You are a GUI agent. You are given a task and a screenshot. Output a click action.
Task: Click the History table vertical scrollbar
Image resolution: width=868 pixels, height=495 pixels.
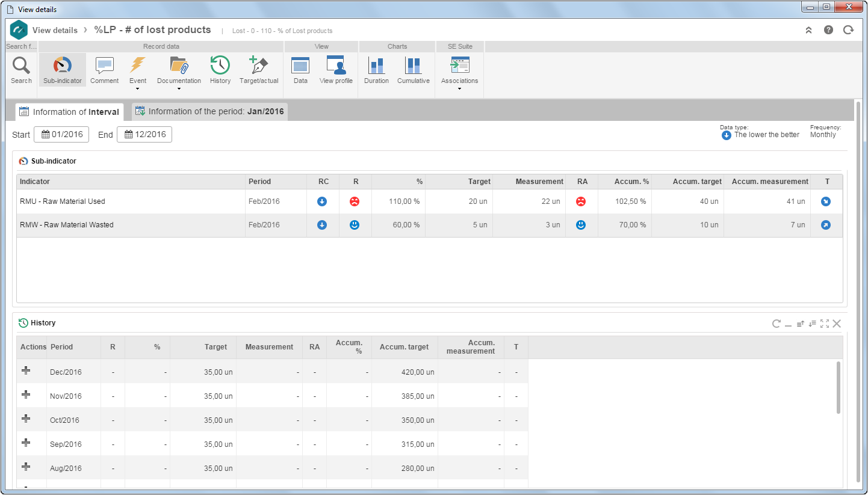839,388
